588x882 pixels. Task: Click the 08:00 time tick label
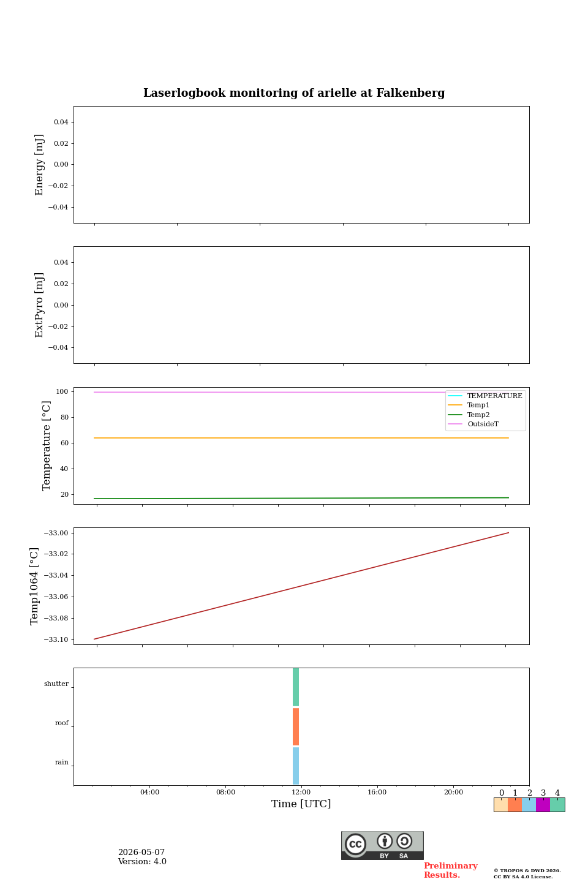tap(225, 792)
